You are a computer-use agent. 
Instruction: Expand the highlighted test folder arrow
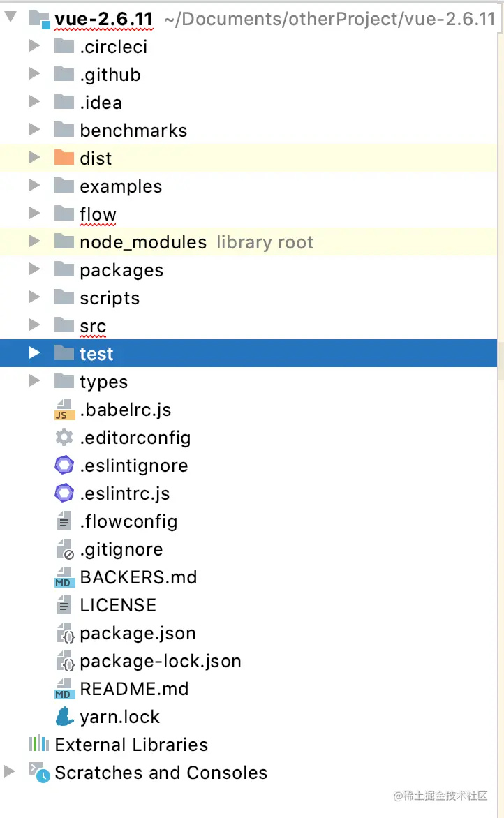[x=34, y=354]
